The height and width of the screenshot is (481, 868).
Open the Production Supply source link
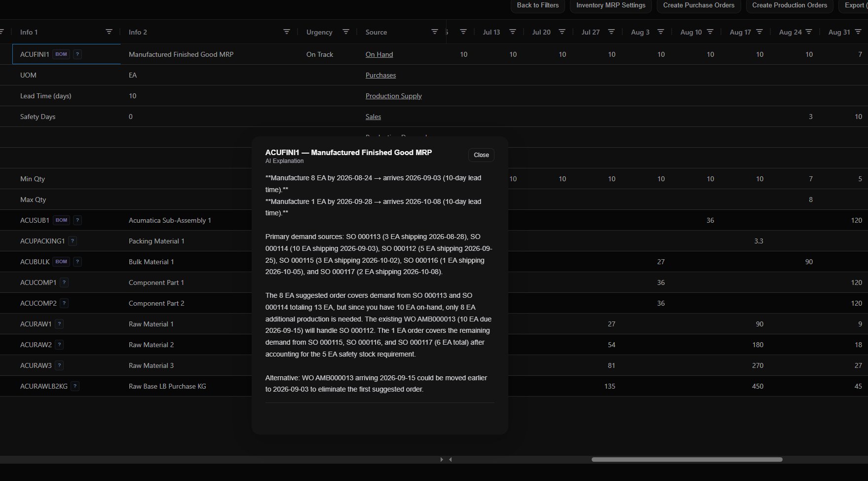click(393, 96)
